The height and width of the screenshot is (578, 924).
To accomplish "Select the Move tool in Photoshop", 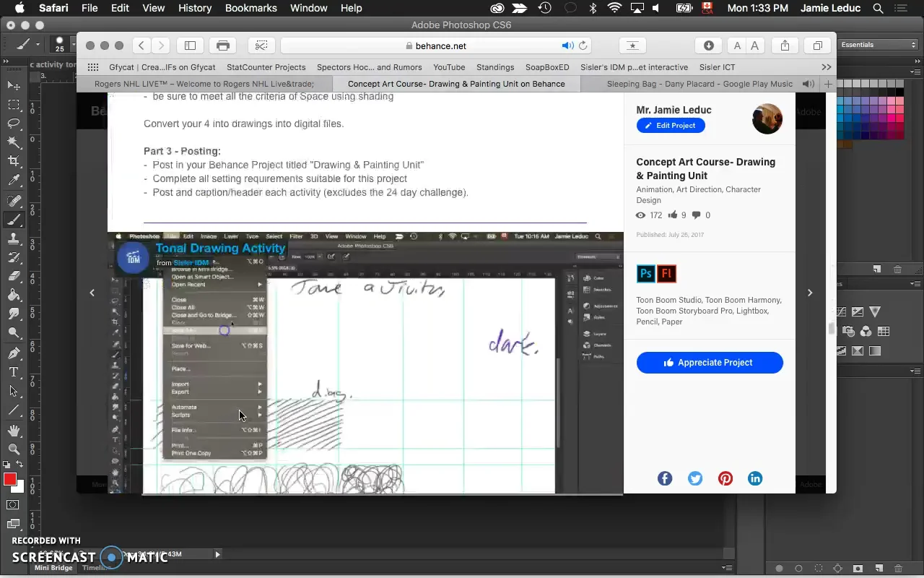I will coord(14,86).
